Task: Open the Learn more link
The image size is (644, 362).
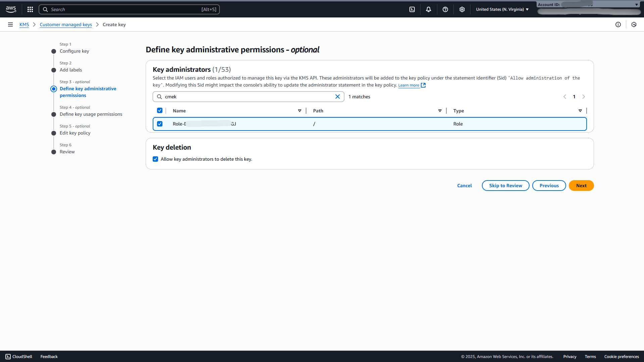Action: (x=408, y=85)
